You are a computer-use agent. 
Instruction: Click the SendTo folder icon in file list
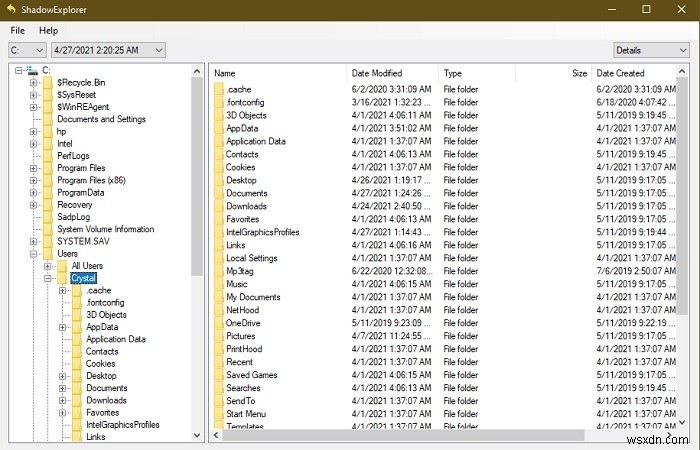click(218, 400)
